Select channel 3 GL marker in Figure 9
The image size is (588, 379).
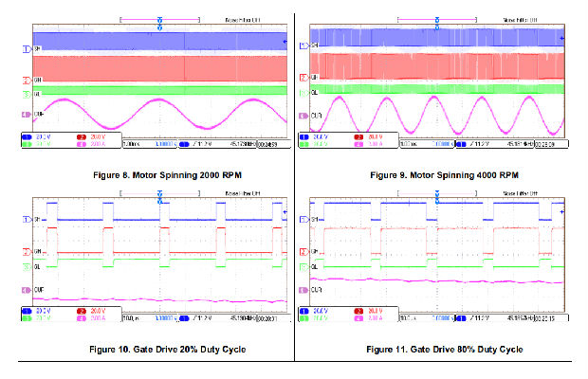303,92
